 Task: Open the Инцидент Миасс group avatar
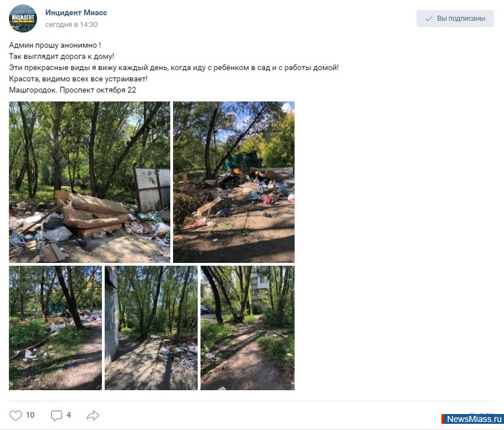23,18
